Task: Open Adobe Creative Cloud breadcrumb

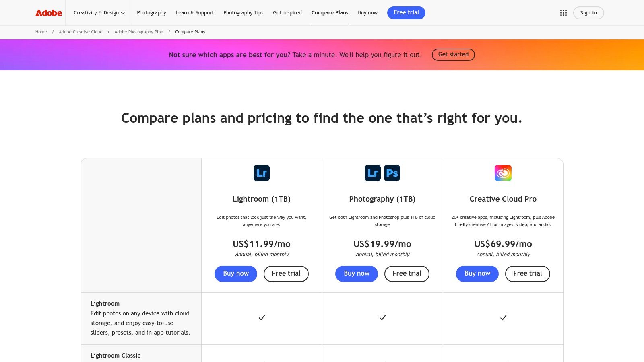Action: (80, 32)
